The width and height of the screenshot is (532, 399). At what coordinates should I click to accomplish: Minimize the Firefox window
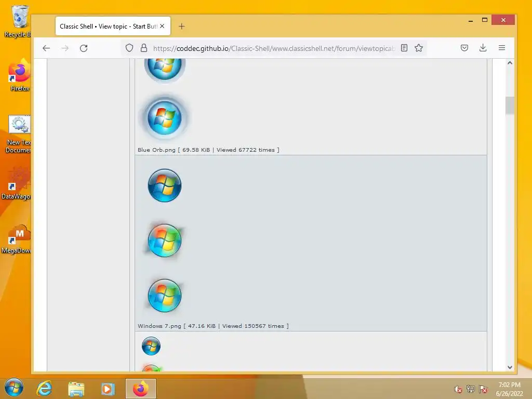click(471, 20)
